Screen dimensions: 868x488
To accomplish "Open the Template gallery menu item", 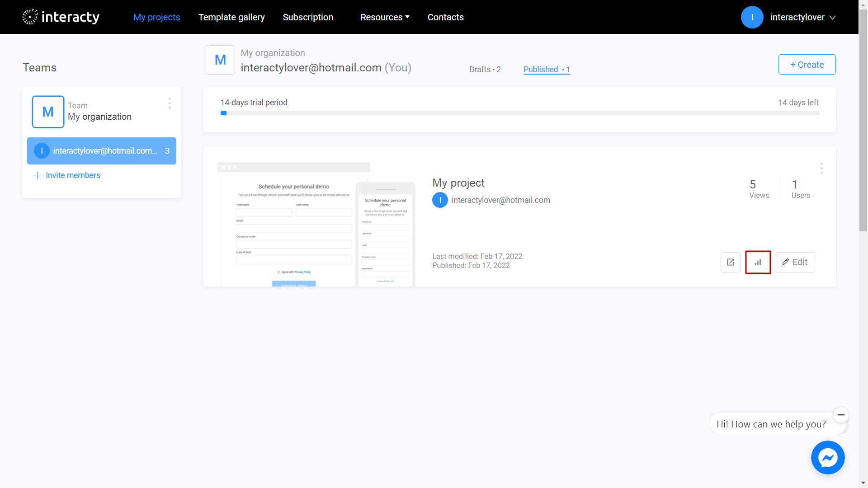I will pyautogui.click(x=232, y=17).
